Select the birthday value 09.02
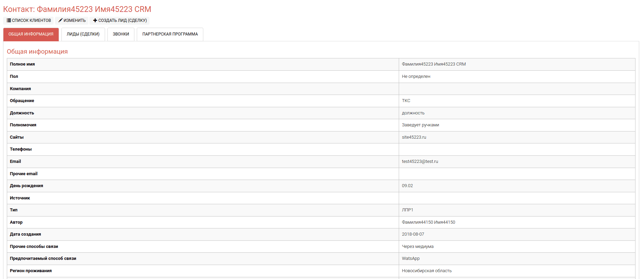 [x=407, y=186]
